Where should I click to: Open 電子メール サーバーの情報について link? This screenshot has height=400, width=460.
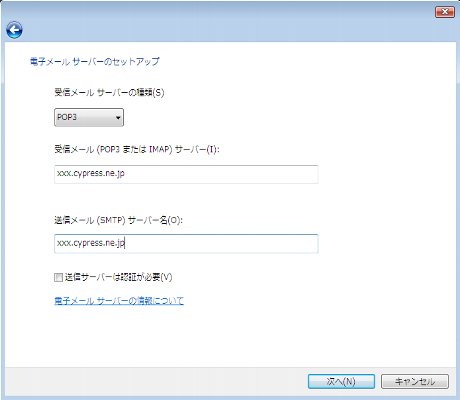pyautogui.click(x=119, y=301)
